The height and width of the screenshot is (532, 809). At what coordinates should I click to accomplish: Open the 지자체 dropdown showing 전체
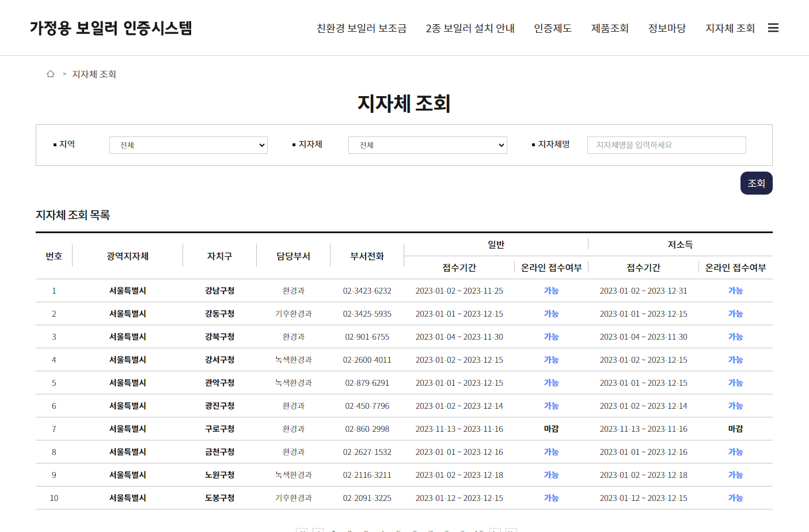click(x=427, y=145)
